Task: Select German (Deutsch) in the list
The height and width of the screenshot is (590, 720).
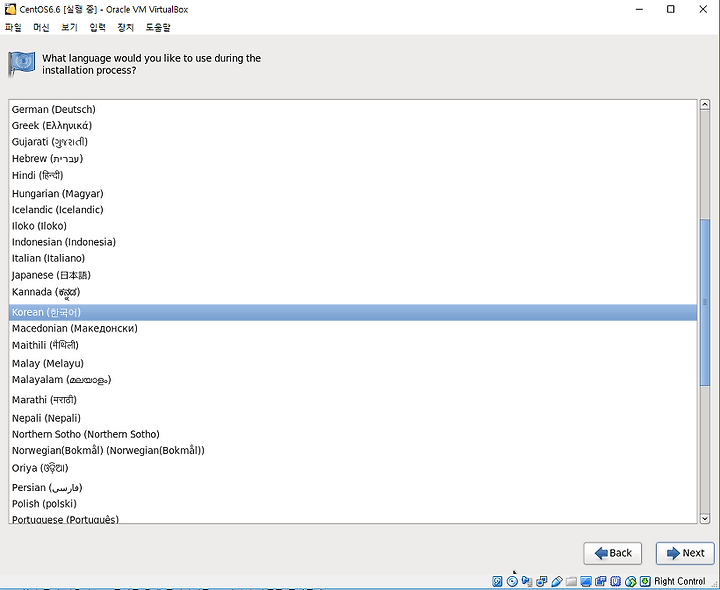Action: pos(353,109)
